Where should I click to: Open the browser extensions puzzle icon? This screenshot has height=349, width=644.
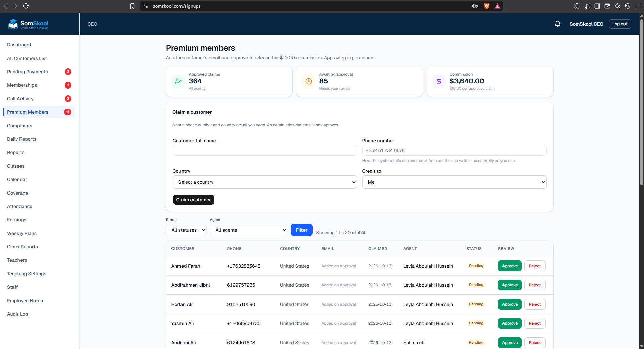577,6
